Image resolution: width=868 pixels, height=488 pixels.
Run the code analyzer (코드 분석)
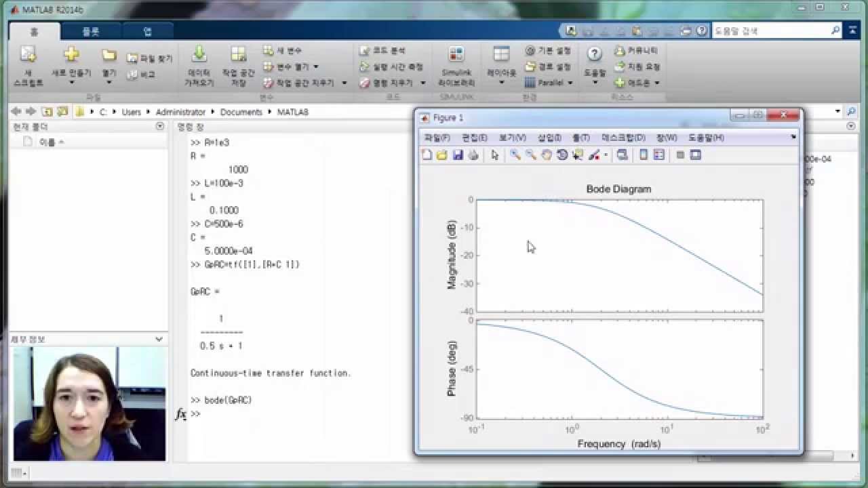382,51
